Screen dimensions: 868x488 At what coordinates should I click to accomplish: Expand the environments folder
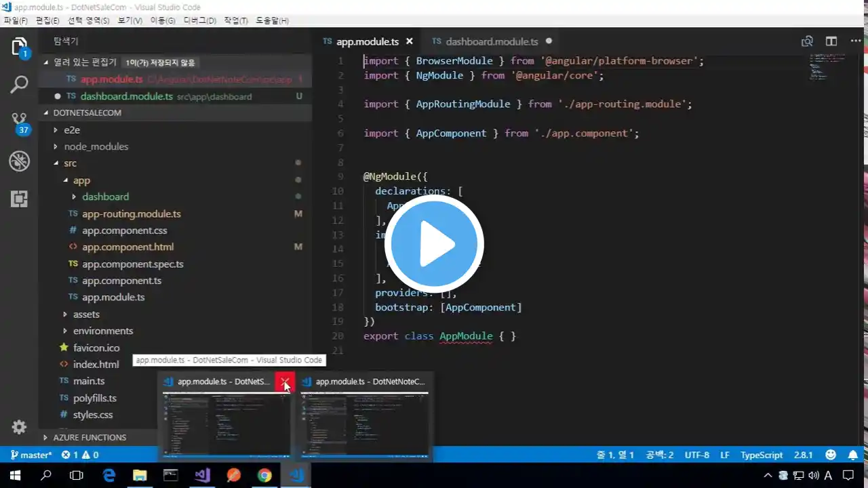(x=103, y=331)
